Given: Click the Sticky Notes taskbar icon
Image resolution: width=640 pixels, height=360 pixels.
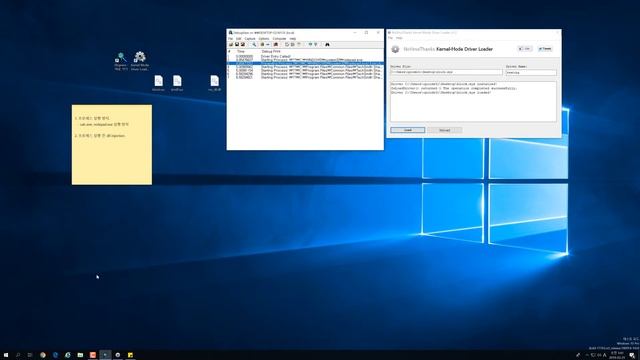Looking at the screenshot, I should tap(130, 355).
